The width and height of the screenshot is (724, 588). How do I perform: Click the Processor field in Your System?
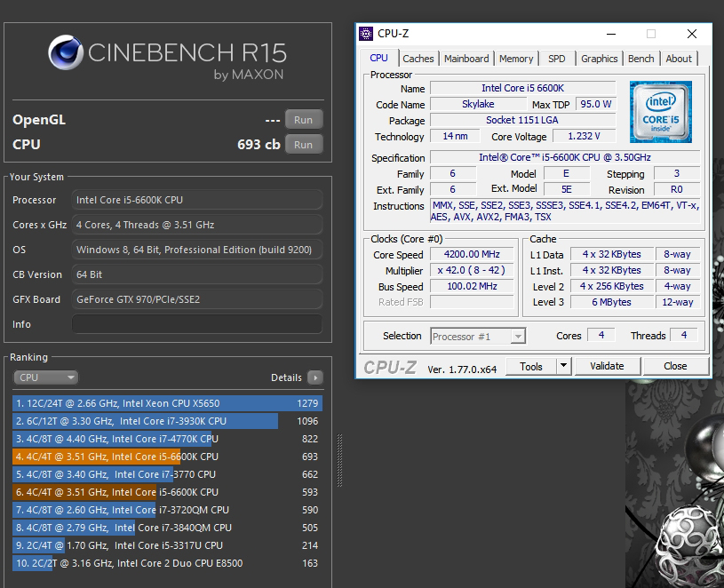(197, 200)
